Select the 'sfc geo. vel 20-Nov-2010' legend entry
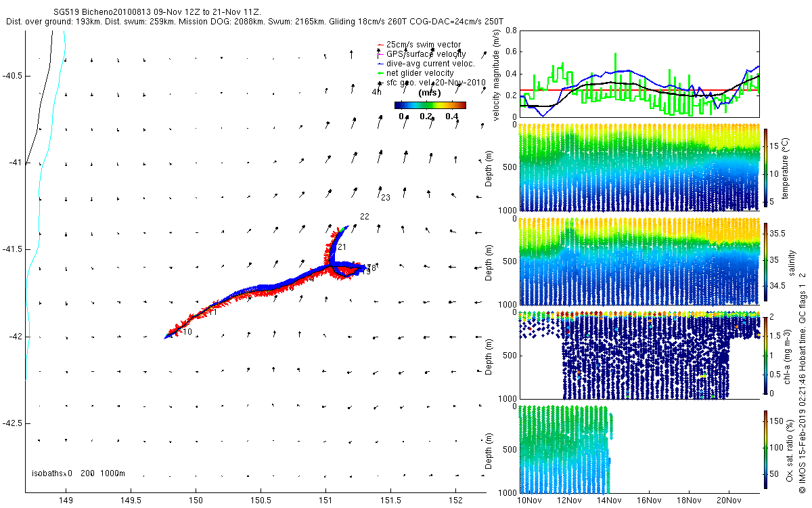The height and width of the screenshot is (508, 812). (x=436, y=83)
